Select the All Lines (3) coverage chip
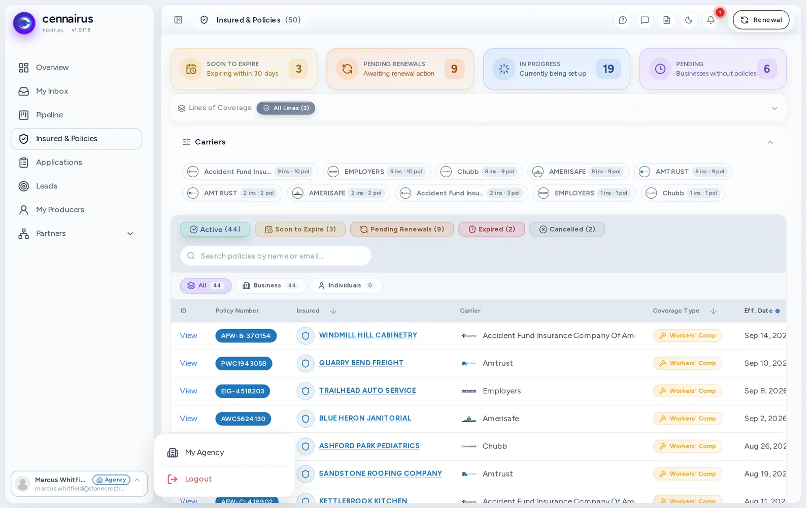 [x=286, y=108]
